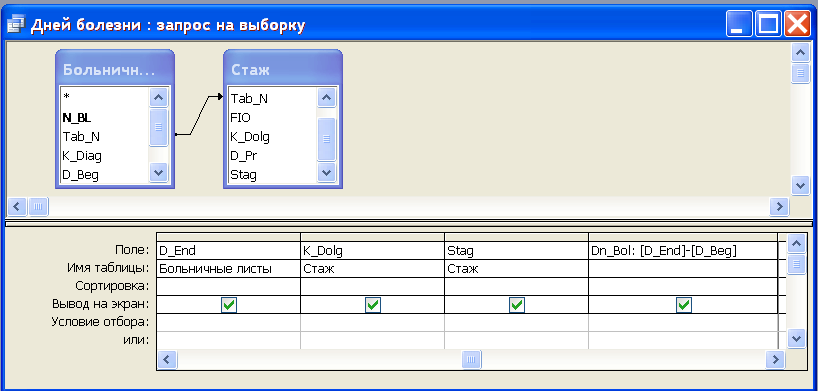Click horizontal scrollbar thumb of tables pane
The width and height of the screenshot is (818, 391).
point(38,206)
